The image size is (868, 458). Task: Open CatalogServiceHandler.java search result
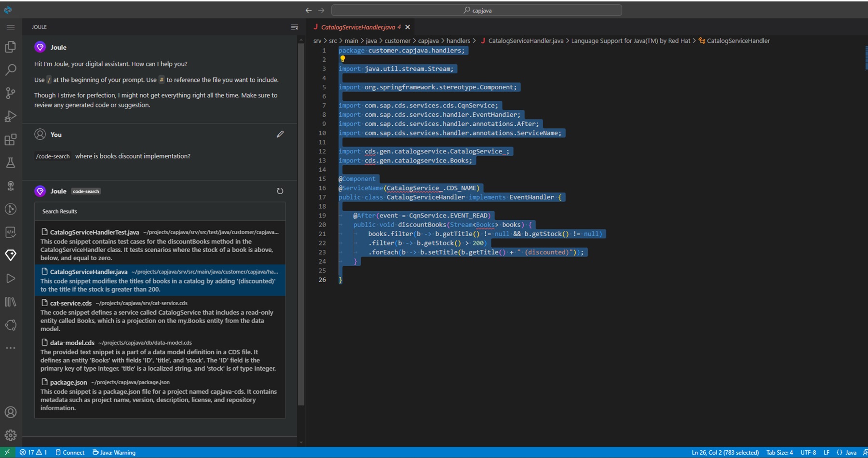(x=160, y=280)
